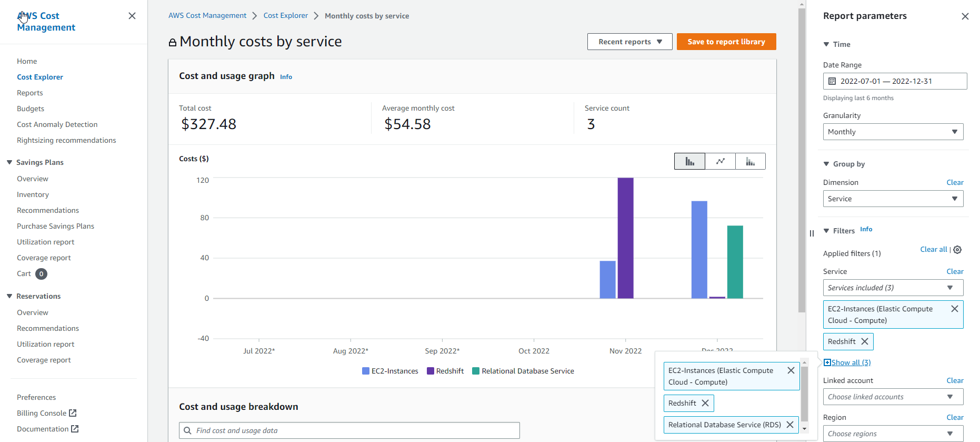Image resolution: width=980 pixels, height=442 pixels.
Task: Open filter settings gear icon
Action: (957, 250)
